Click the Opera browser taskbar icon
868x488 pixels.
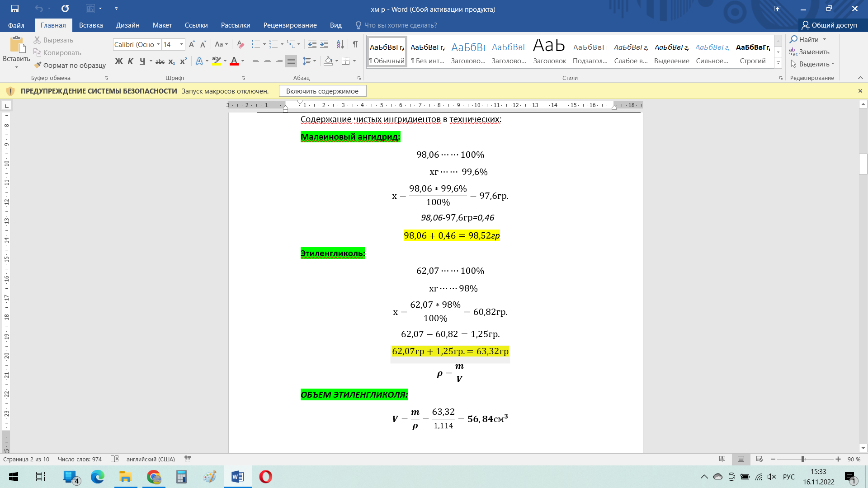265,477
